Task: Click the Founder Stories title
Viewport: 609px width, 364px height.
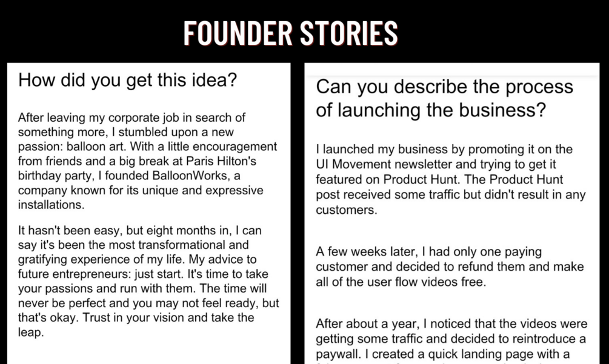Action: coord(291,33)
